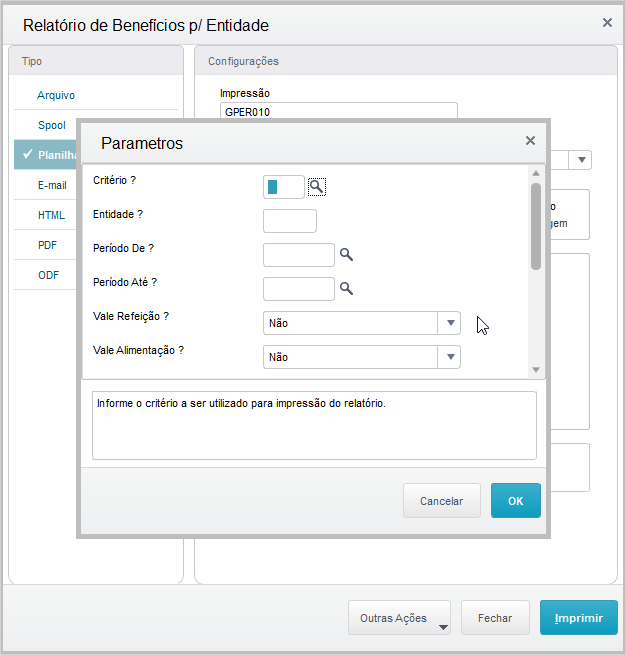Click the Imprimir button
This screenshot has width=626, height=655.
point(578,618)
